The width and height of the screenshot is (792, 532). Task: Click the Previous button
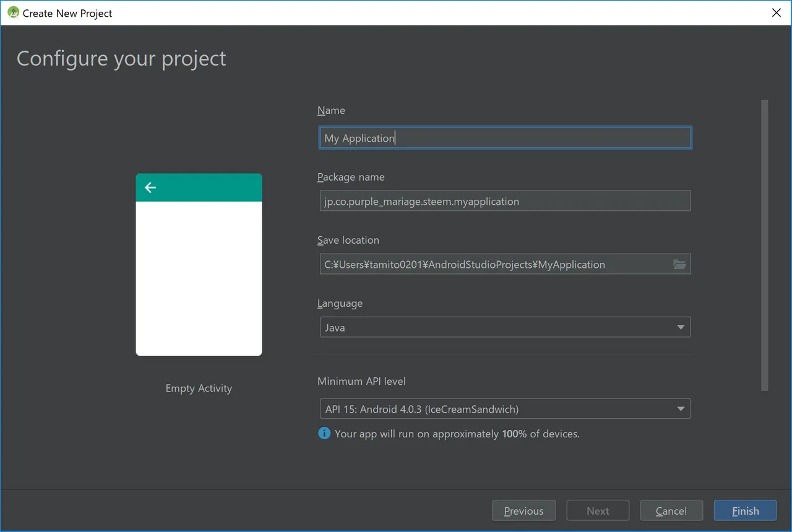(x=523, y=511)
